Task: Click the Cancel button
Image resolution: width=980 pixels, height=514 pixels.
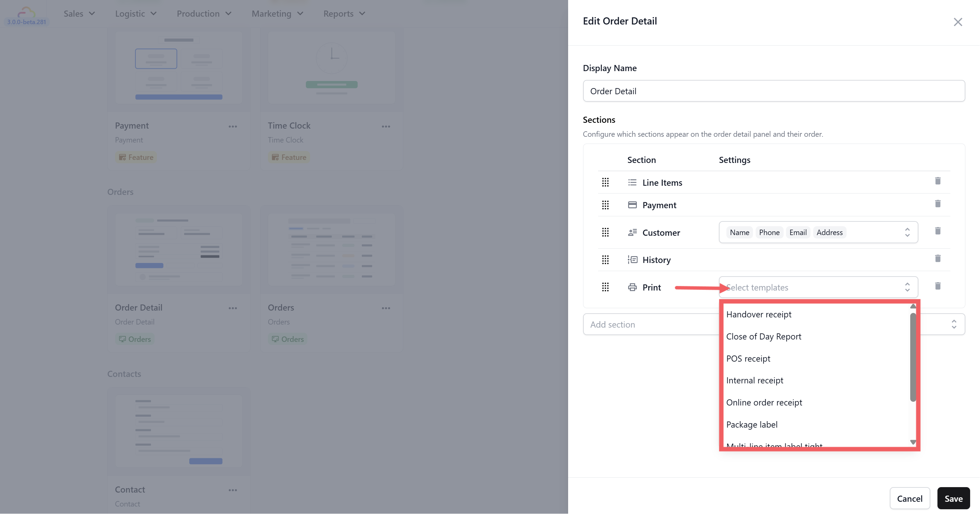Action: 909,498
